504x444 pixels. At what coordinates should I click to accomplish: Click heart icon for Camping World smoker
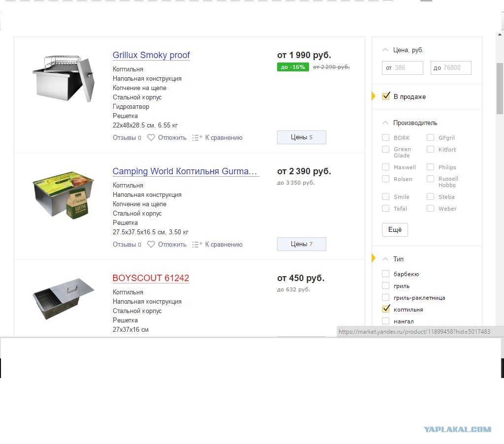[151, 244]
